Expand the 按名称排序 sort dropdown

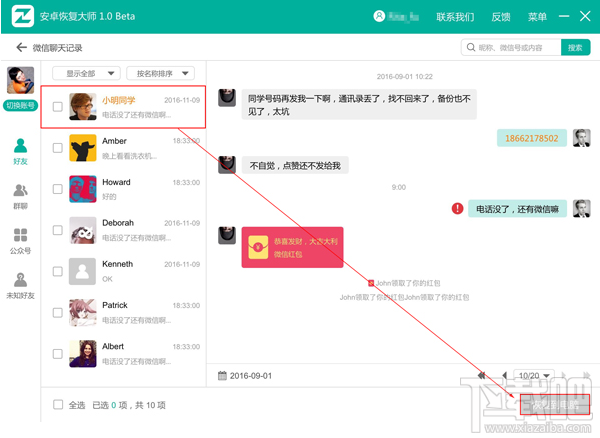[x=160, y=73]
